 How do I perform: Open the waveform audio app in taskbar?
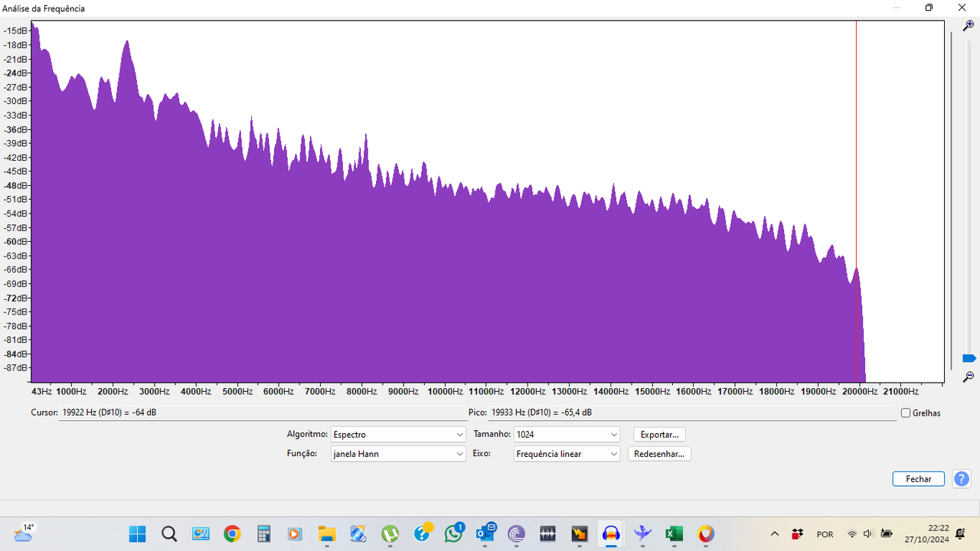[x=547, y=533]
